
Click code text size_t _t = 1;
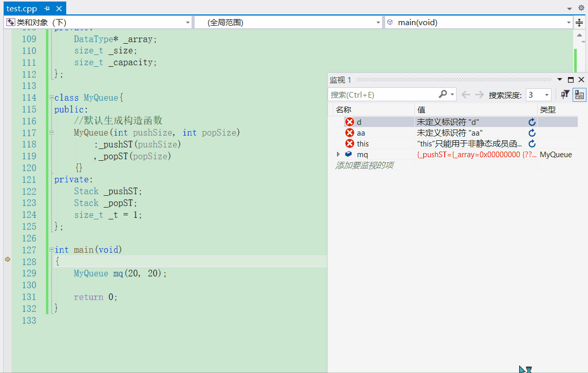pos(108,215)
